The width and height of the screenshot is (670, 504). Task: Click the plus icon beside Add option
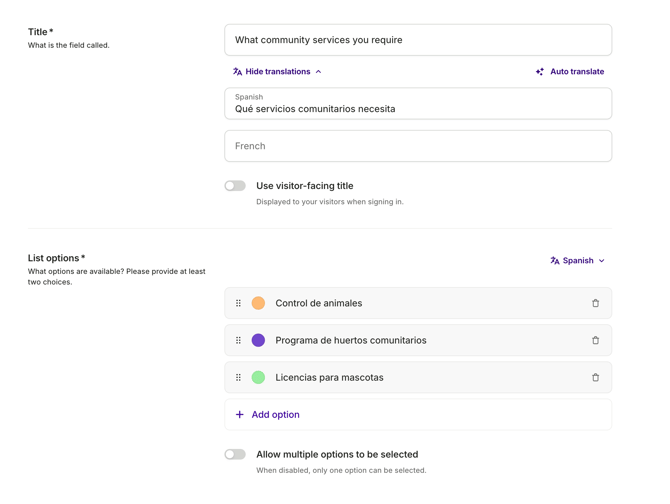point(240,415)
